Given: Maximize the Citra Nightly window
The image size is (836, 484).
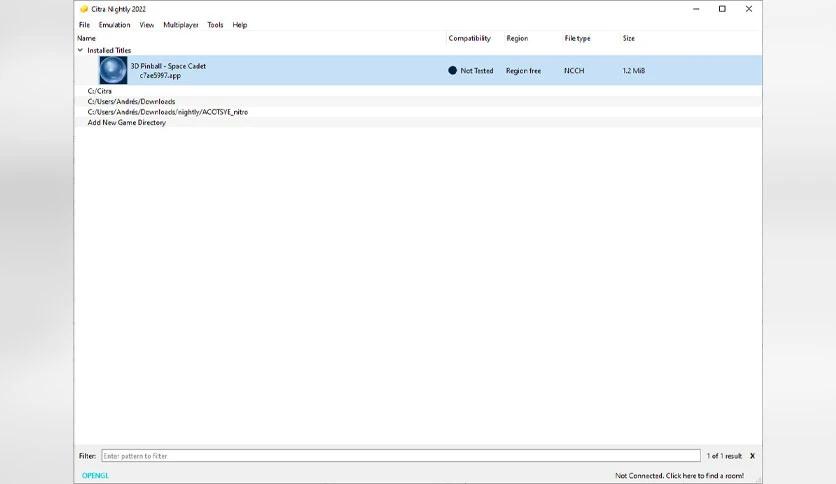Looking at the screenshot, I should (722, 9).
